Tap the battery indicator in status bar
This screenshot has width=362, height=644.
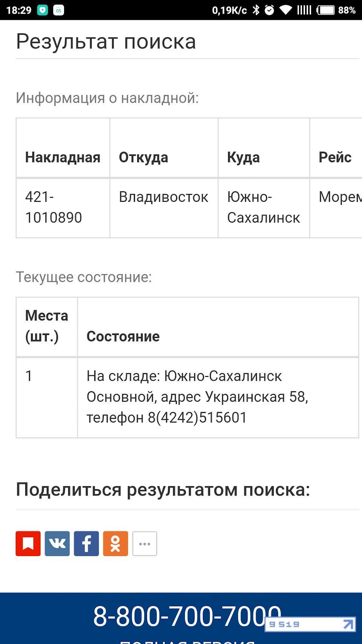tap(325, 10)
